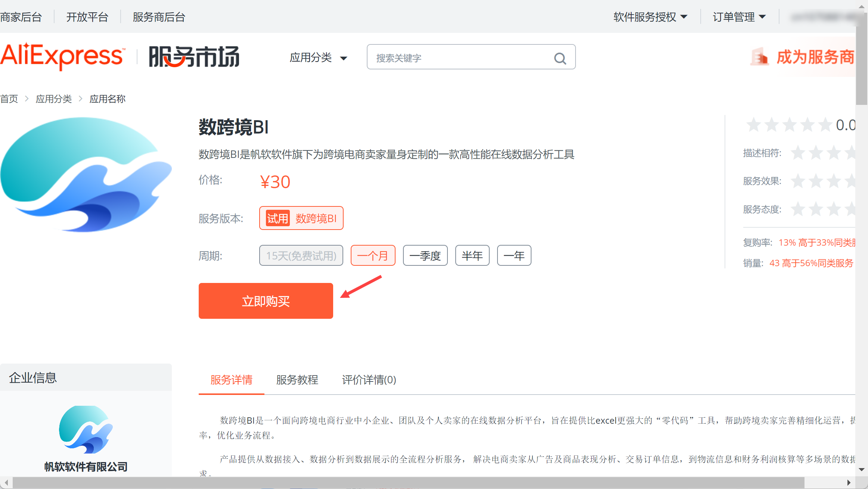
Task: Click the 立即购买 purchase button
Action: (266, 300)
